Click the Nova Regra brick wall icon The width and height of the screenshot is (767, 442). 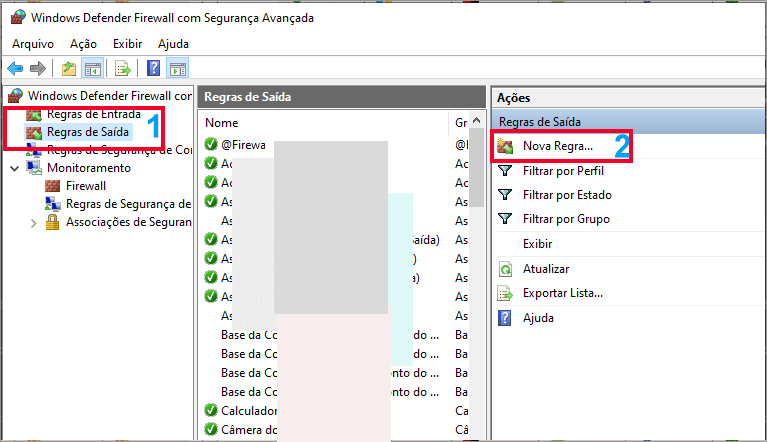[x=505, y=146]
